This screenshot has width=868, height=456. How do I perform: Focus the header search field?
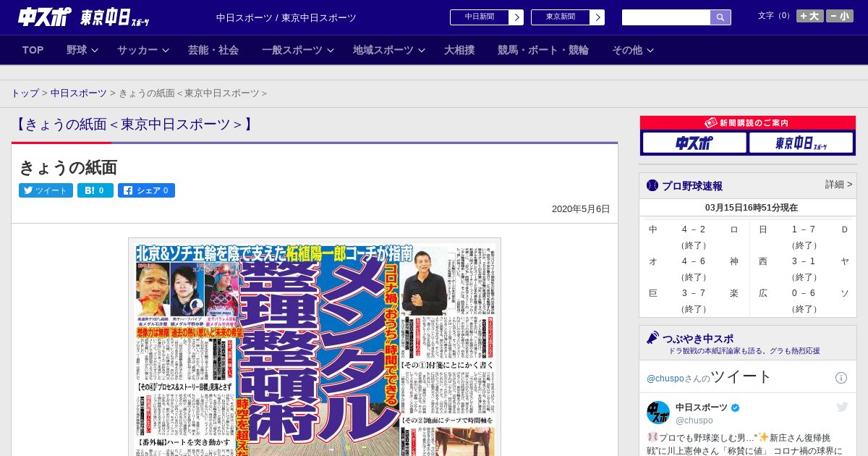click(666, 17)
